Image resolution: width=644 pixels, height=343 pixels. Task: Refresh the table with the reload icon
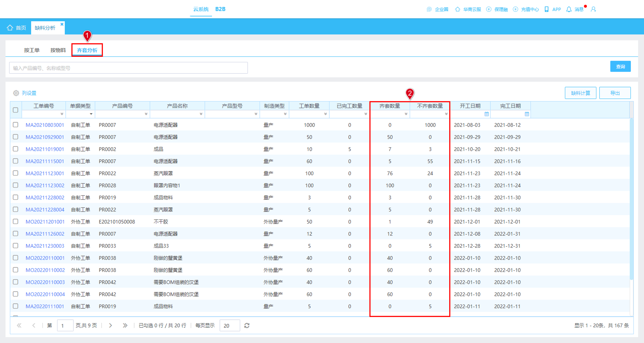coord(247,326)
